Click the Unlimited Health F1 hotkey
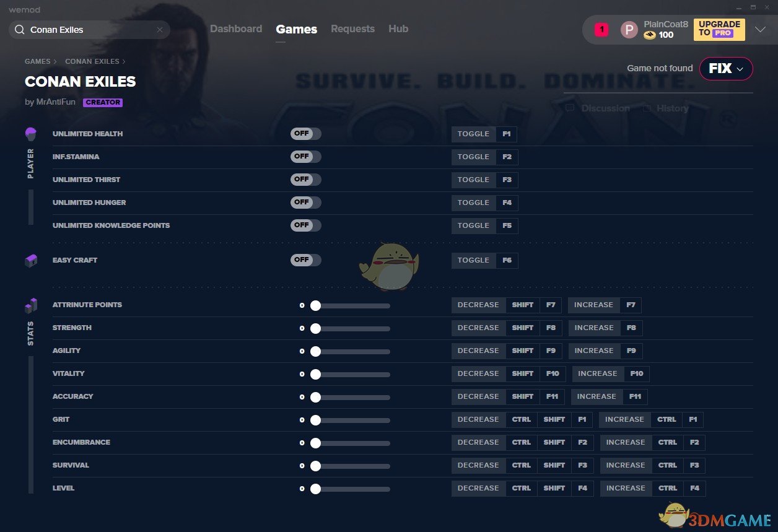This screenshot has height=532, width=778. [507, 134]
